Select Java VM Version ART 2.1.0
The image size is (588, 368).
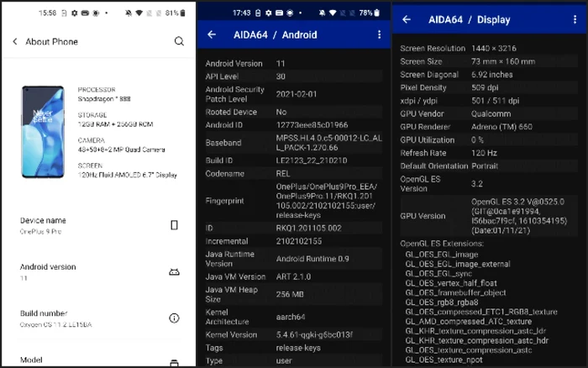pos(294,277)
